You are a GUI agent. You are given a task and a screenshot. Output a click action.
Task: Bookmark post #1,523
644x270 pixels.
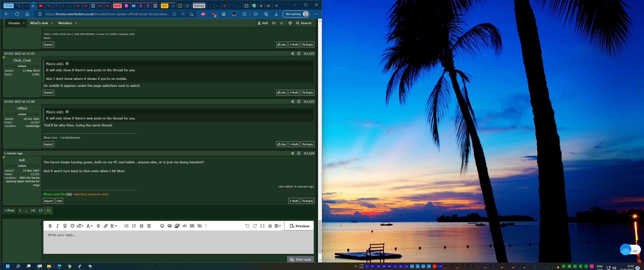point(299,102)
